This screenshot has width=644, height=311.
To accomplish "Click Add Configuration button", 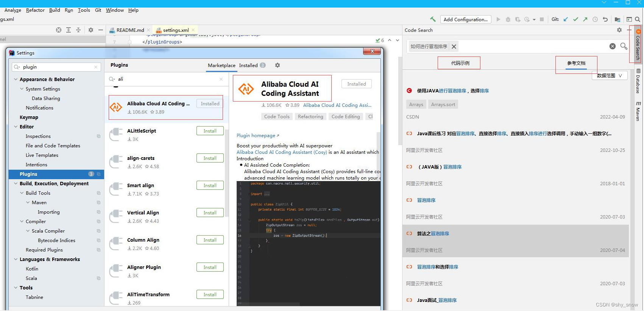I will point(466,19).
